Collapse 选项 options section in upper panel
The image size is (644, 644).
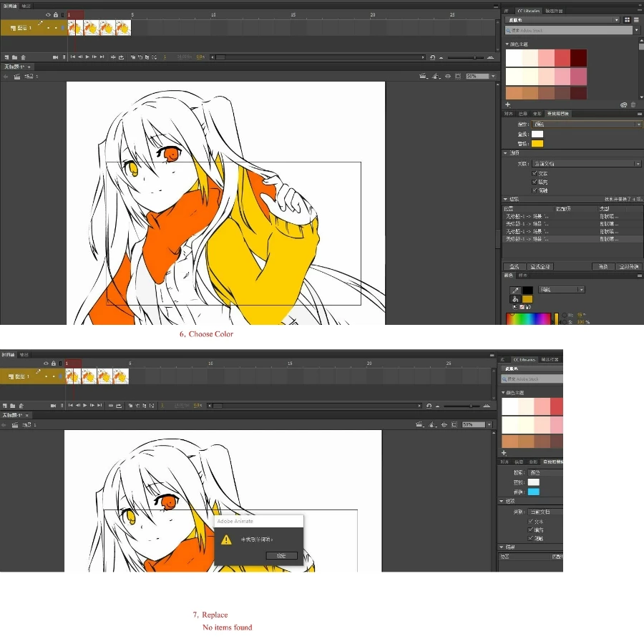[505, 153]
